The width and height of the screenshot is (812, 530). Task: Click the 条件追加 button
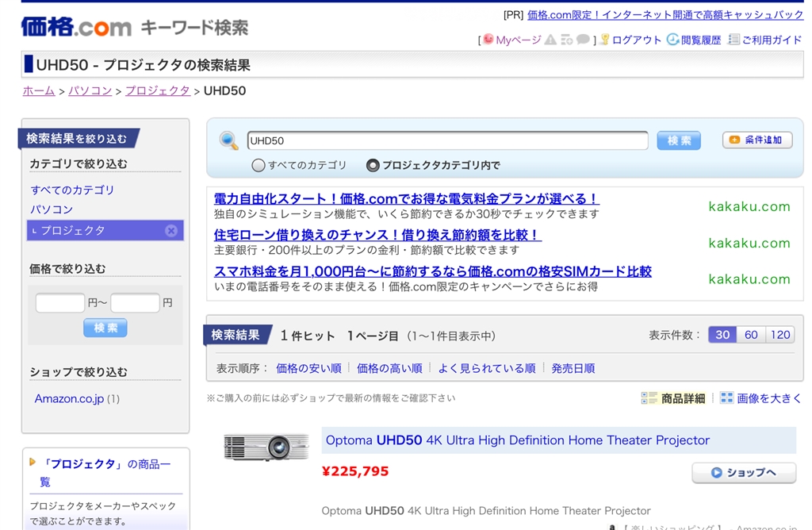point(757,140)
